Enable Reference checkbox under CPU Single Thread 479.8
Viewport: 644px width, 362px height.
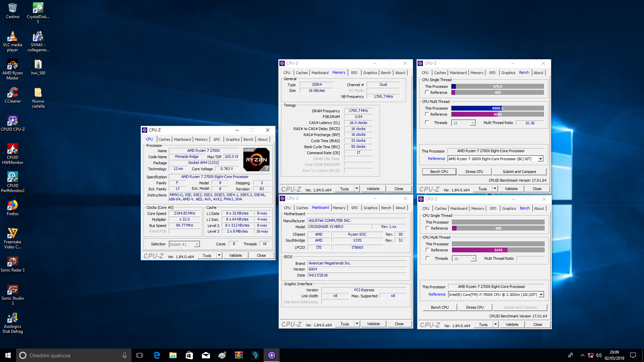click(x=427, y=92)
